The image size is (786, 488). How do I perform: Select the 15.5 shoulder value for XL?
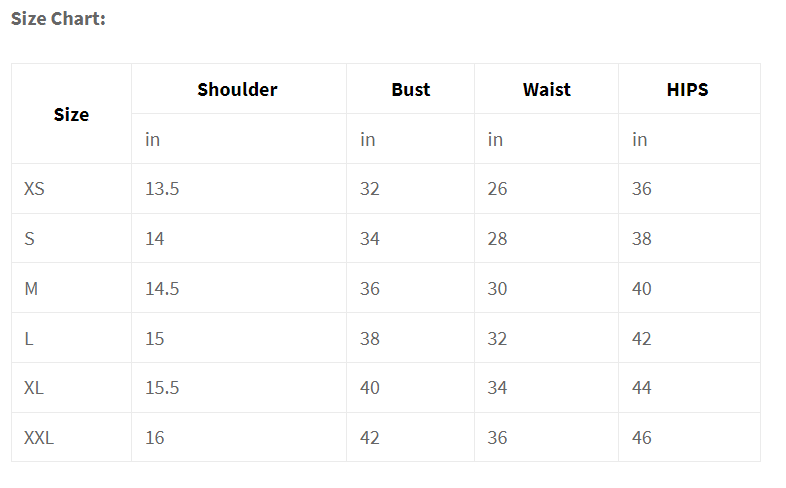pos(162,387)
